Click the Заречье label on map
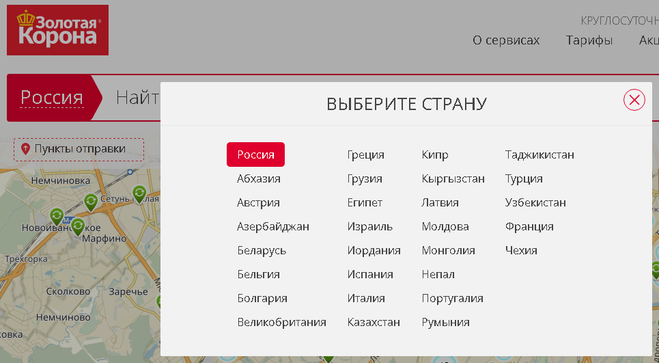 pyautogui.click(x=128, y=292)
